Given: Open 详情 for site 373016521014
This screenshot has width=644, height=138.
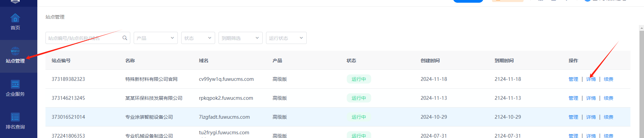Looking at the screenshot, I should point(591,117).
